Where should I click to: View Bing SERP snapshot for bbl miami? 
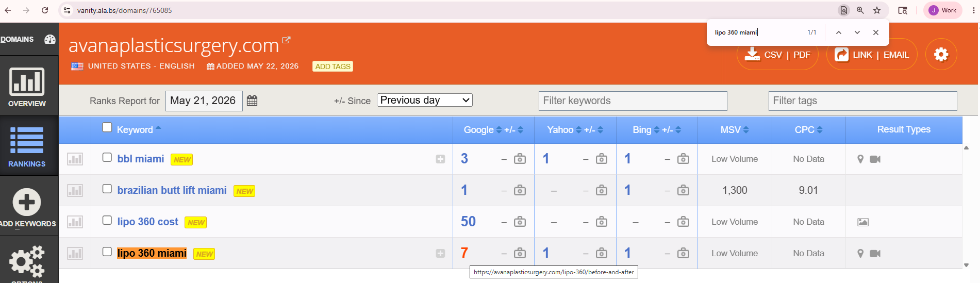tap(683, 159)
